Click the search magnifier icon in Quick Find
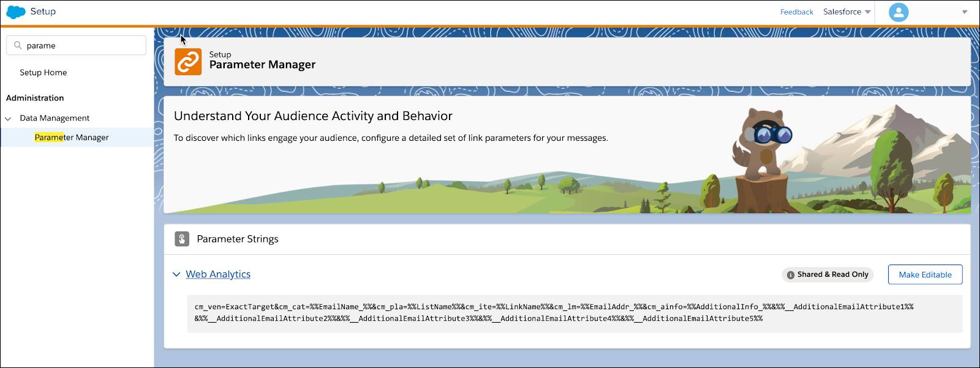This screenshot has height=368, width=980. (18, 45)
